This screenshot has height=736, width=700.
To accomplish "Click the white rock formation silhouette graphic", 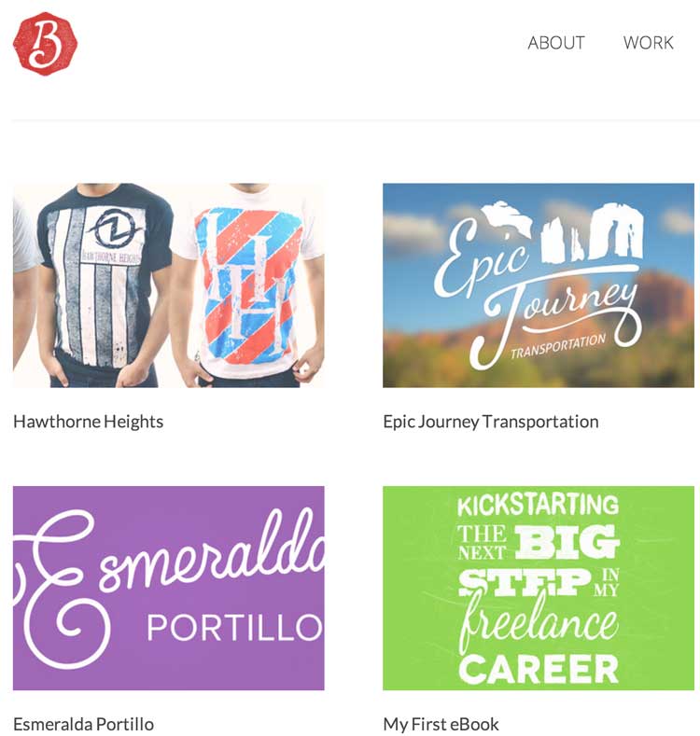I will 562,231.
